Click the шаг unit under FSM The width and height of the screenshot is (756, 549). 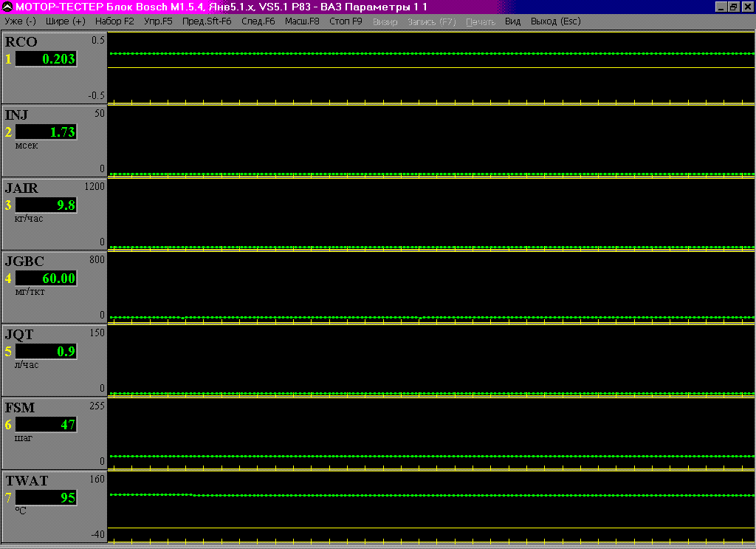coord(24,438)
